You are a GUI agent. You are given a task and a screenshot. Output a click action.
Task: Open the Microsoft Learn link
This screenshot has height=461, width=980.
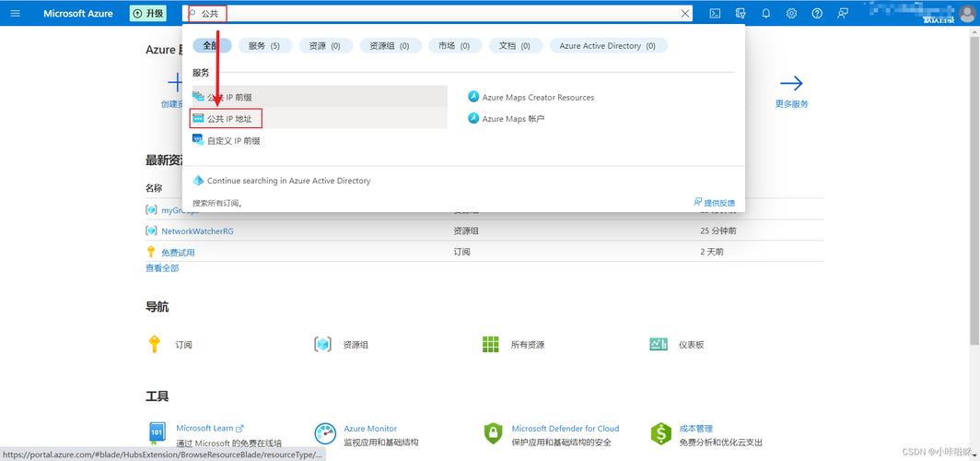[209, 429]
